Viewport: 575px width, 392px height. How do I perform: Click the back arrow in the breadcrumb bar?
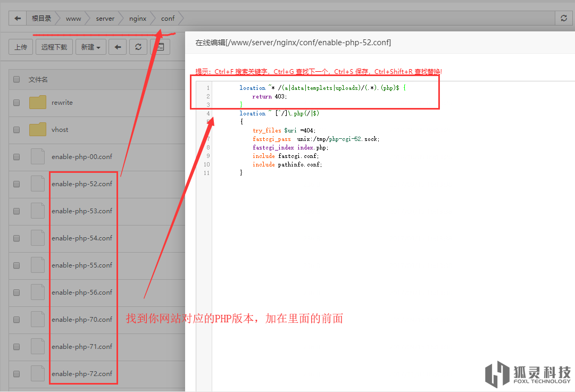(18, 18)
